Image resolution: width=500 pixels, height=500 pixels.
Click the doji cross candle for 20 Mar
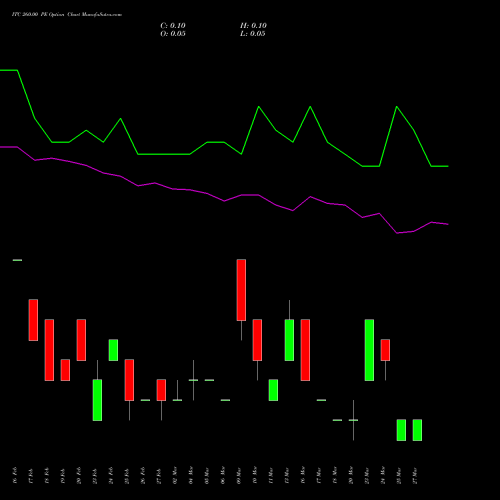pos(353,420)
